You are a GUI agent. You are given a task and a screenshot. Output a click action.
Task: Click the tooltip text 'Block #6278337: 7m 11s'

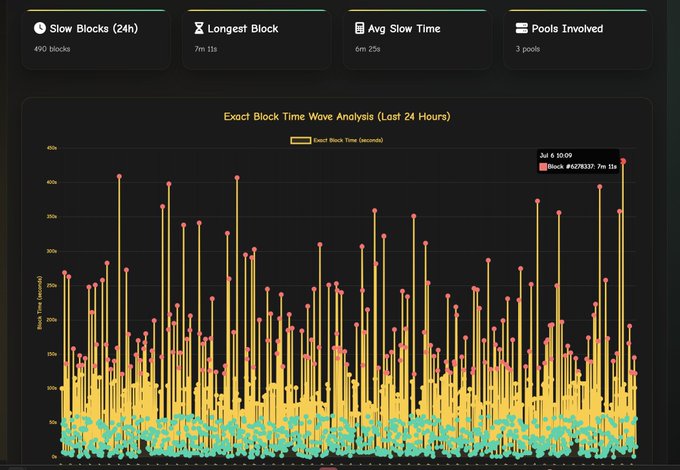pyautogui.click(x=582, y=166)
